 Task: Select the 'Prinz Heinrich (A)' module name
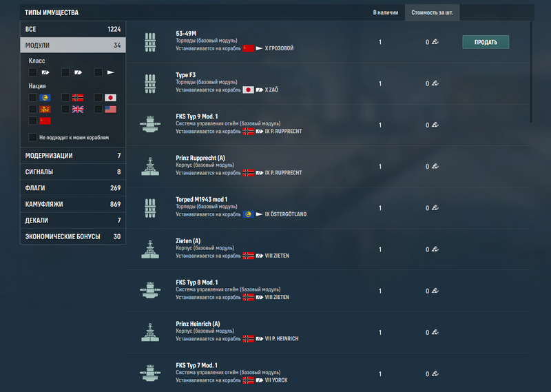click(198, 324)
